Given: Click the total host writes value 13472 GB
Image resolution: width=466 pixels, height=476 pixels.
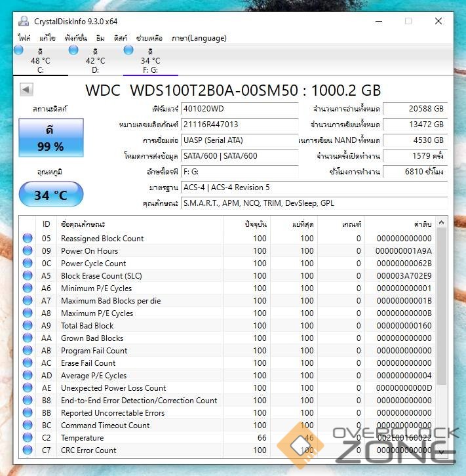Looking at the screenshot, I should click(x=416, y=125).
